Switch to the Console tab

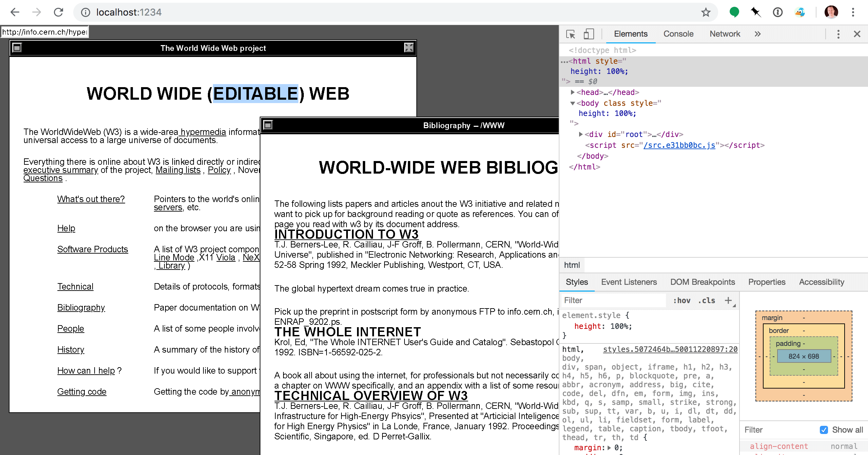pyautogui.click(x=678, y=34)
